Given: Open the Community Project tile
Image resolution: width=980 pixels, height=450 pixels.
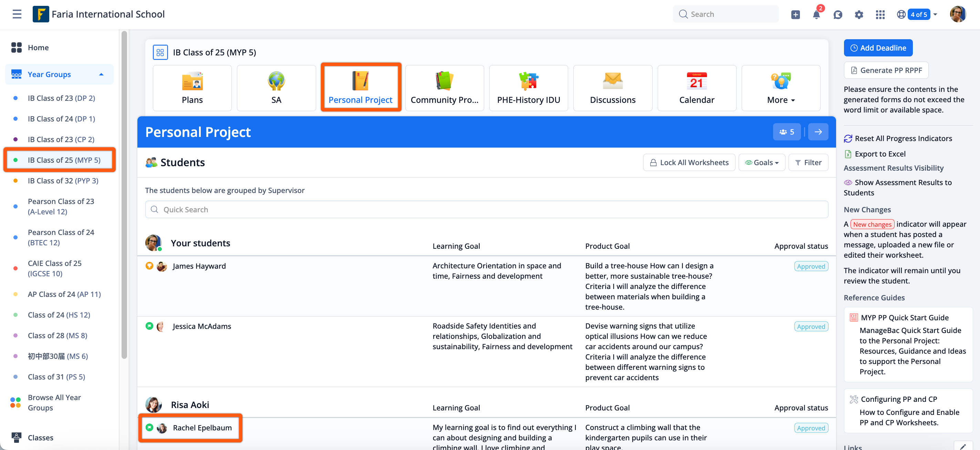Looking at the screenshot, I should (x=444, y=88).
